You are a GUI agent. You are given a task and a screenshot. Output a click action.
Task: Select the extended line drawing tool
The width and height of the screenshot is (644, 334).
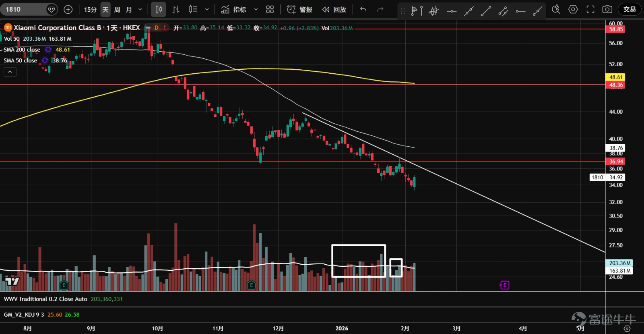469,11
